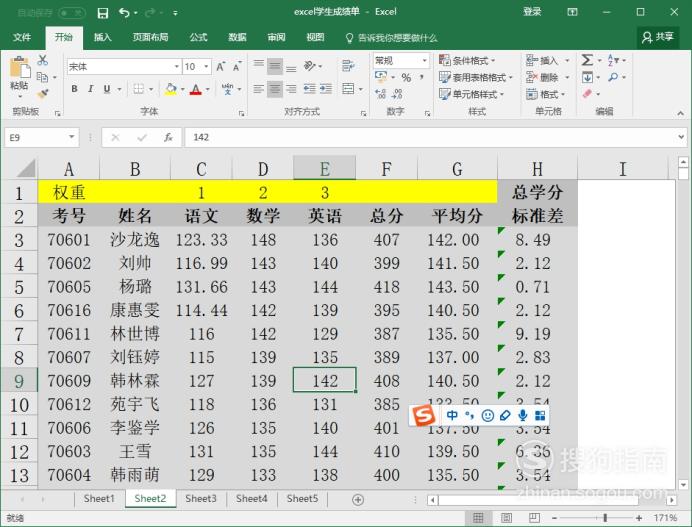Open the File menu tab

[22, 38]
